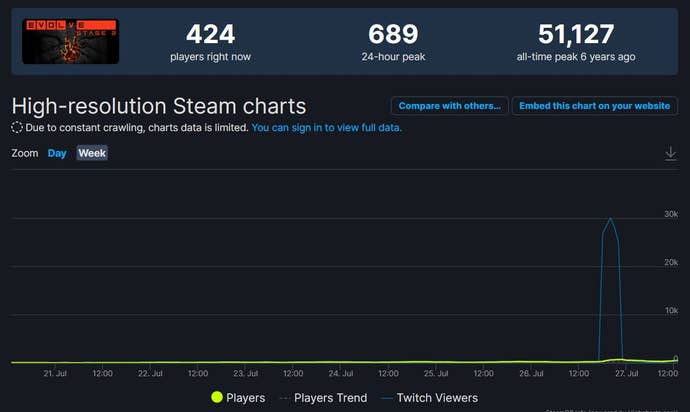Switch chart zoom to Day
This screenshot has height=412, width=690.
[57, 153]
